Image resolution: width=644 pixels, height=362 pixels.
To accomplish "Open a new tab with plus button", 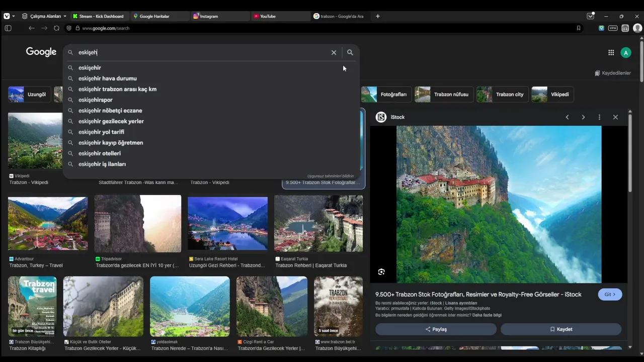I will click(378, 16).
